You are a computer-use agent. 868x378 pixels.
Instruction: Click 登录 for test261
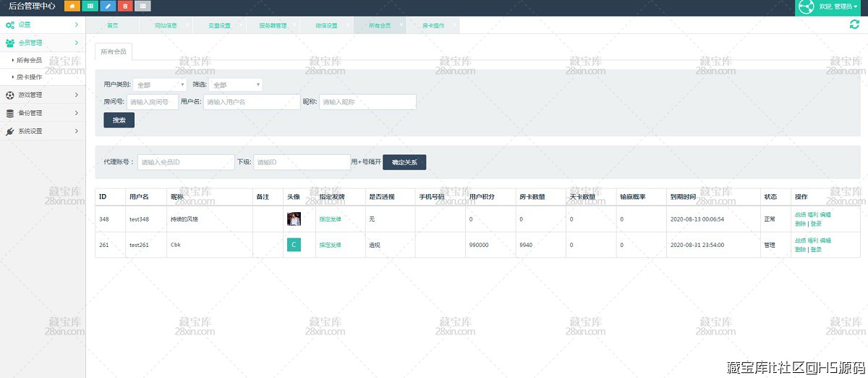coord(816,249)
